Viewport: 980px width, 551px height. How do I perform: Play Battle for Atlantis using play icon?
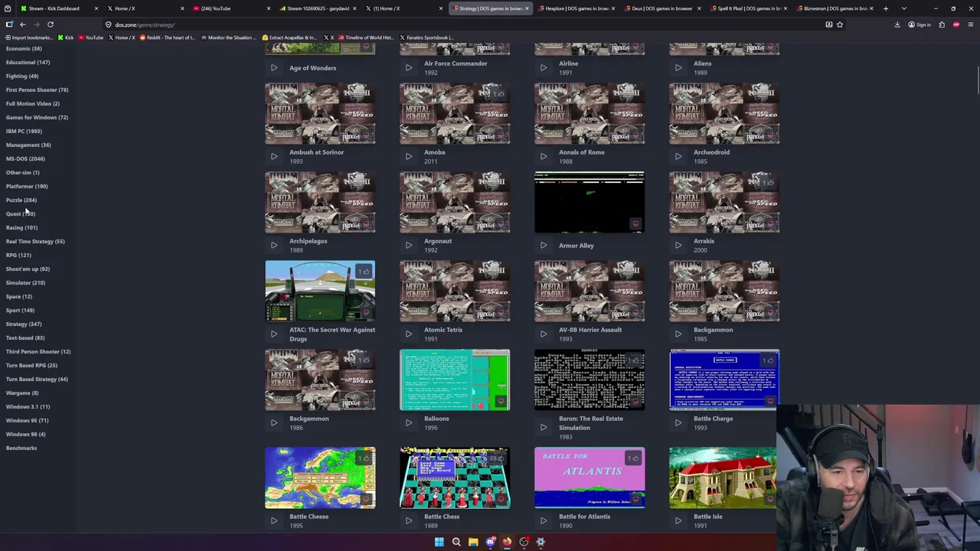(x=544, y=521)
